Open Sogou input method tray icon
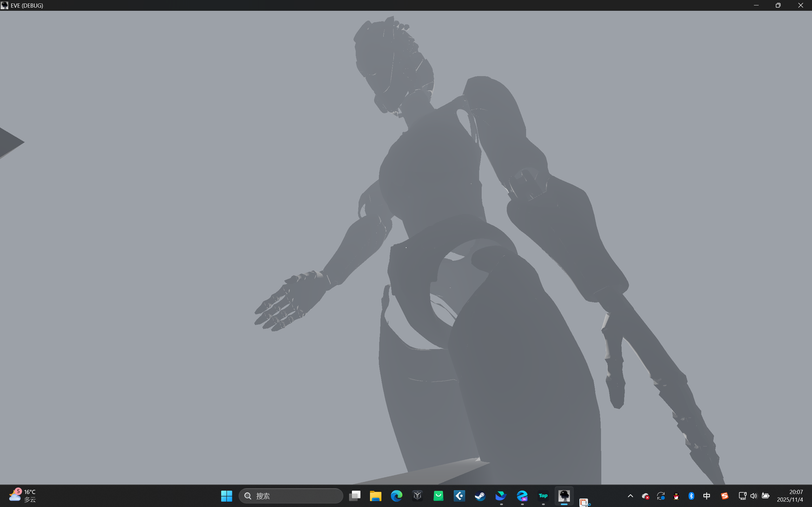This screenshot has width=812, height=507. 724,496
